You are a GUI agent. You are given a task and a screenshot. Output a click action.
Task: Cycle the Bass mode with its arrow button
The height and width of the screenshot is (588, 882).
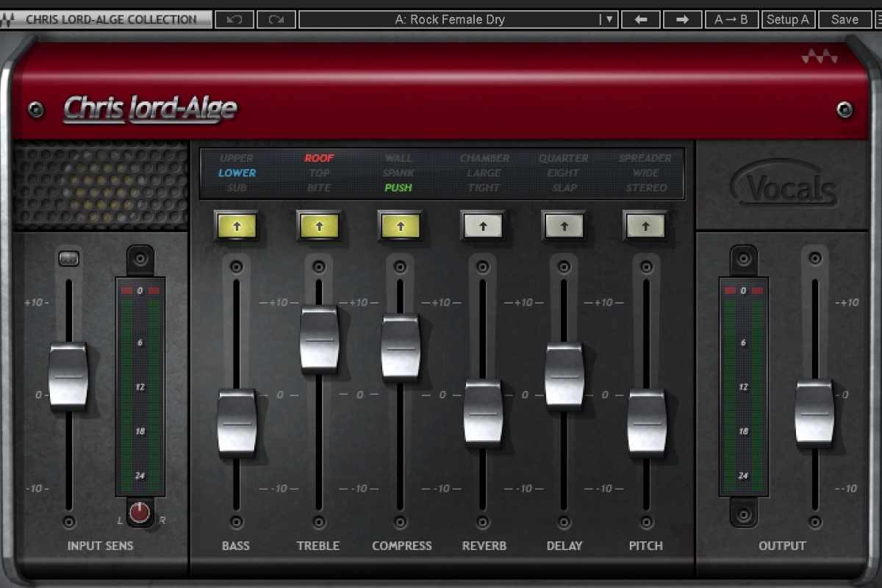pos(237,226)
